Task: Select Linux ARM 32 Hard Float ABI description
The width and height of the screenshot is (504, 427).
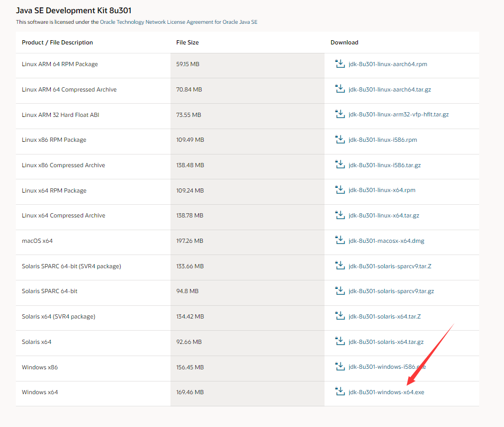Action: pyautogui.click(x=60, y=115)
